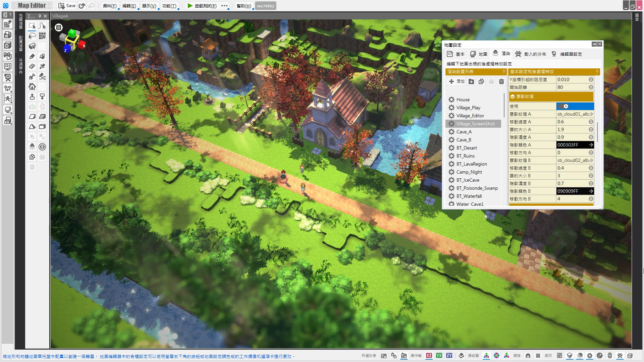This screenshot has width=644, height=362.
Task: Open the 雲影紋理 B texture picker arrow
Action: [591, 160]
